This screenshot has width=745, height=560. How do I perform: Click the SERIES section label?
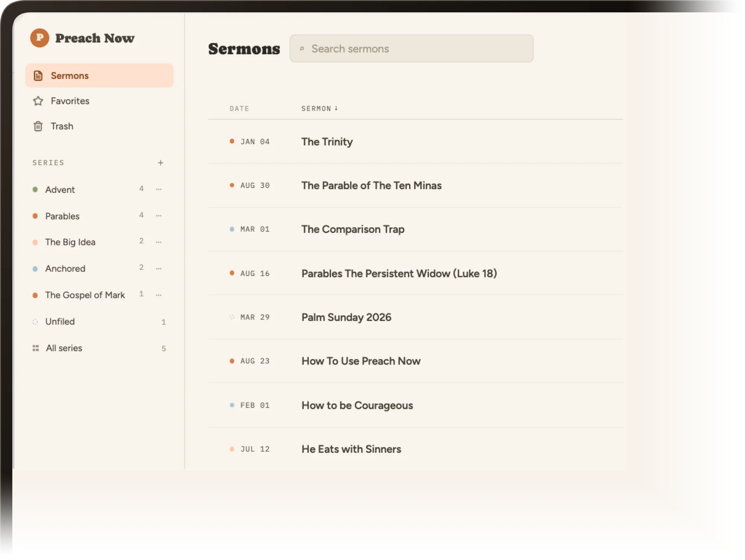[48, 163]
